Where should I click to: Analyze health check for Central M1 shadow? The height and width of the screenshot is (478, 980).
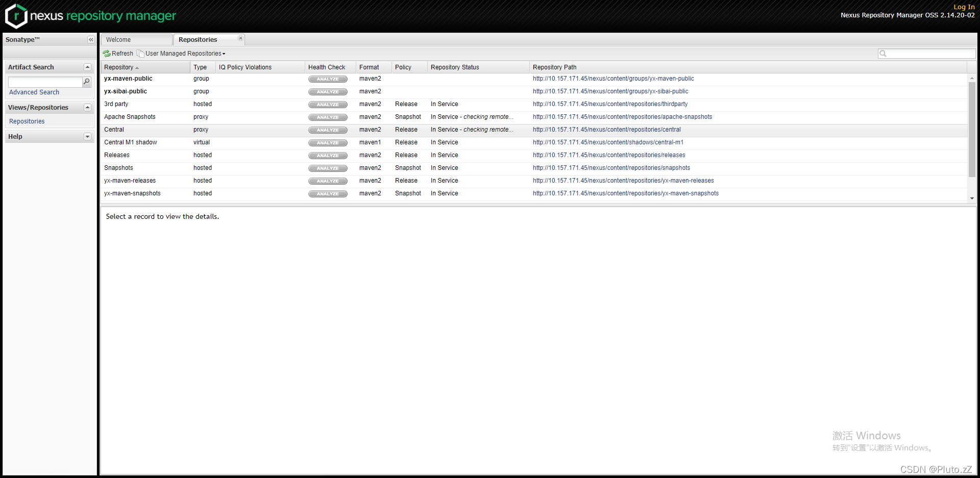(x=328, y=143)
